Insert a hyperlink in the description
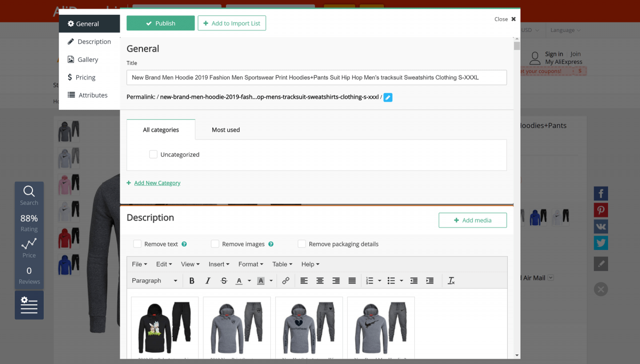Viewport: 640px width, 364px height. pyautogui.click(x=286, y=280)
